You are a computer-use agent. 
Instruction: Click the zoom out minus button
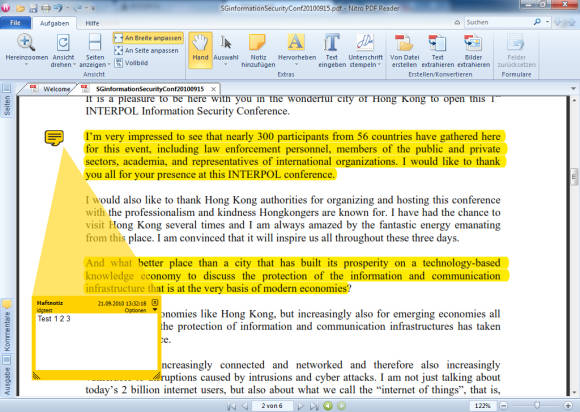503,406
